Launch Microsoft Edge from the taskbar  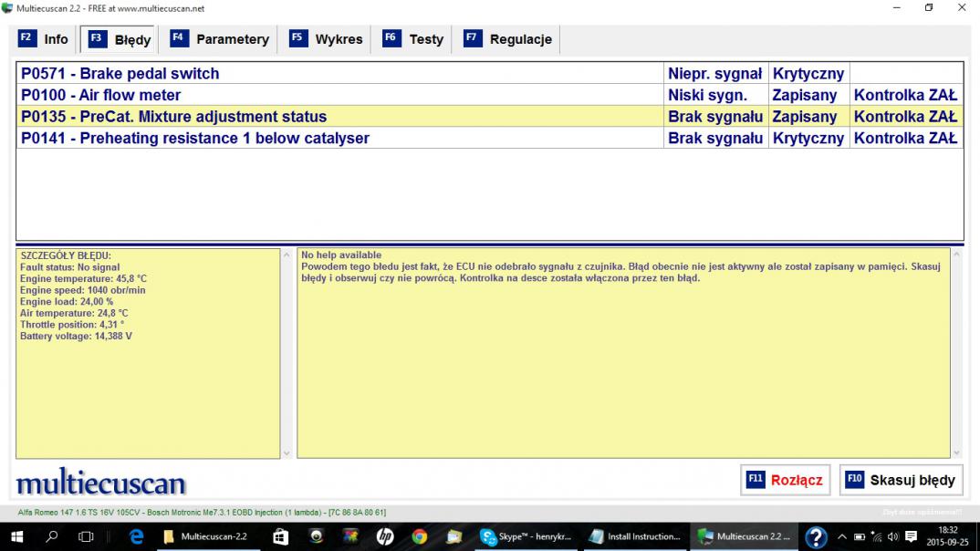(136, 536)
